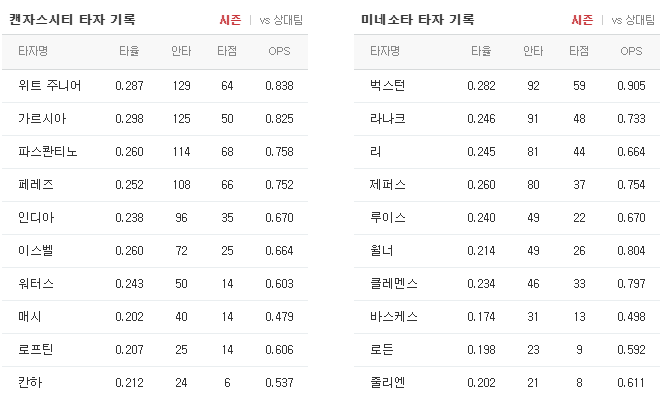Click the Minnesota 안타 column header
The height and width of the screenshot is (412, 663).
coord(533,51)
